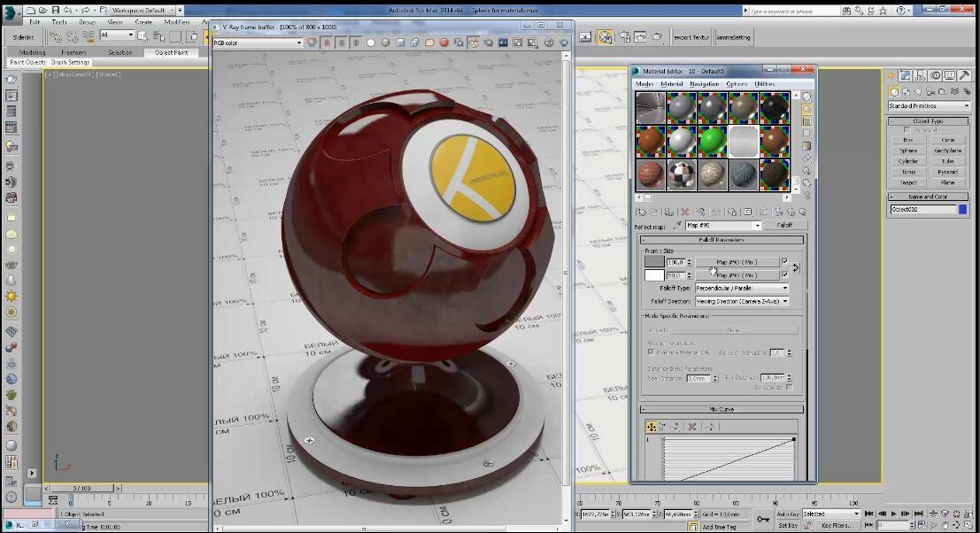Click the delete point icon in Mix Curve toolbar
The image size is (980, 533).
tap(692, 427)
